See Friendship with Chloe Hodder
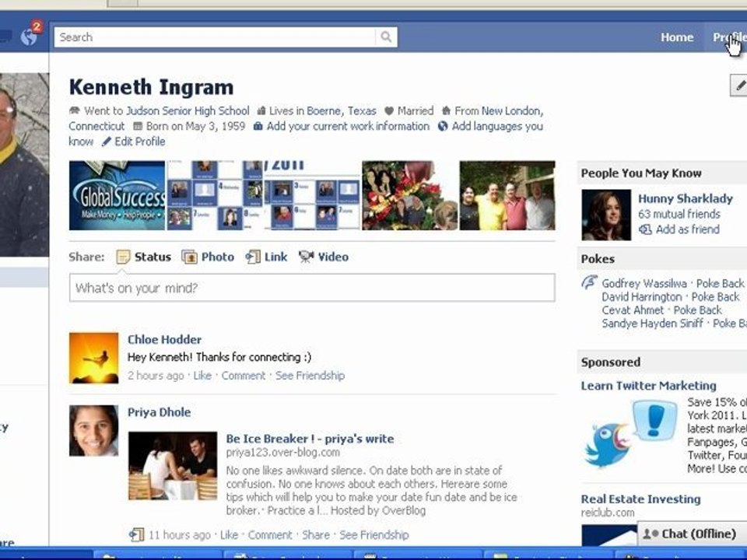Screen dimensions: 747x560 310,376
